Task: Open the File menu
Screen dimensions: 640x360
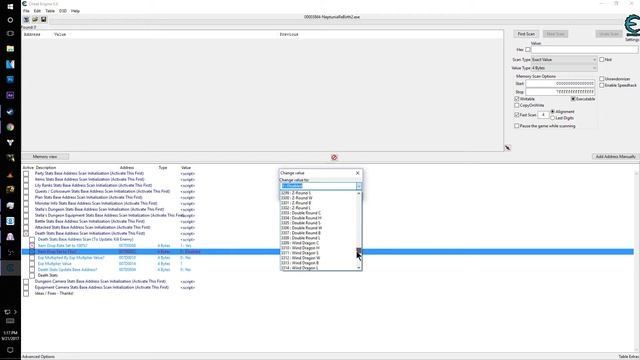Action: click(26, 11)
